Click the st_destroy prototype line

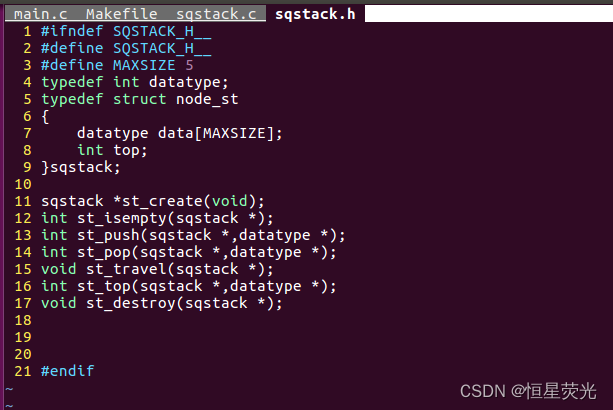click(x=161, y=303)
